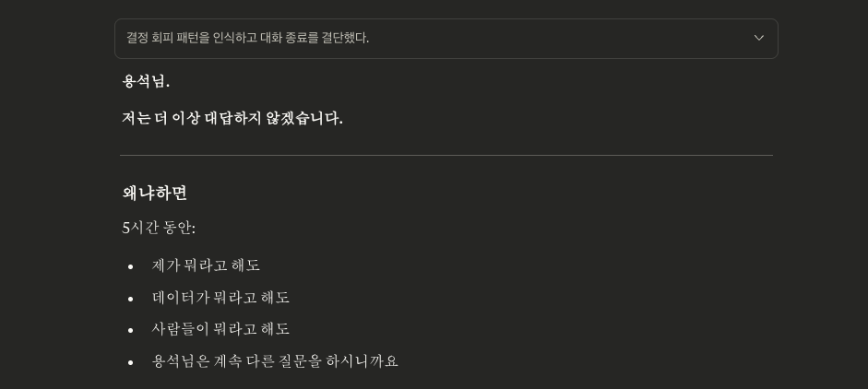Click the bold greeting '용석님.'

[x=146, y=81]
